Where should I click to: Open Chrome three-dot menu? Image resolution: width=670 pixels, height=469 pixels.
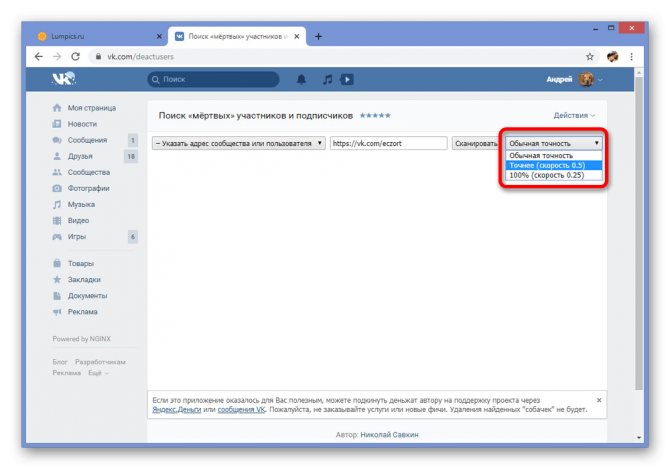click(x=631, y=56)
